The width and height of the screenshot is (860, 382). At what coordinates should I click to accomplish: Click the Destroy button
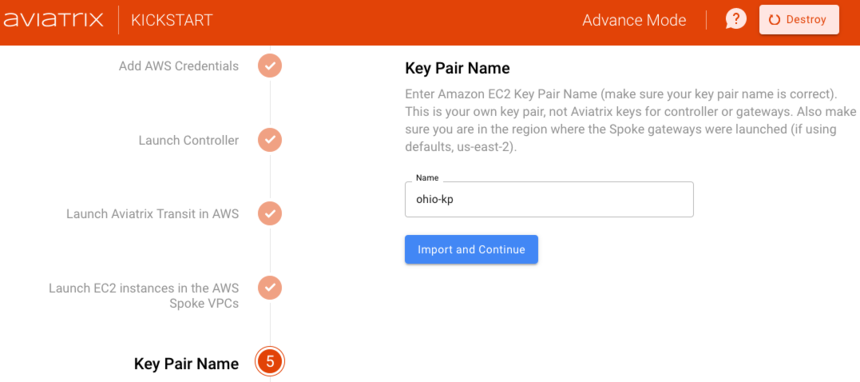[x=799, y=20]
